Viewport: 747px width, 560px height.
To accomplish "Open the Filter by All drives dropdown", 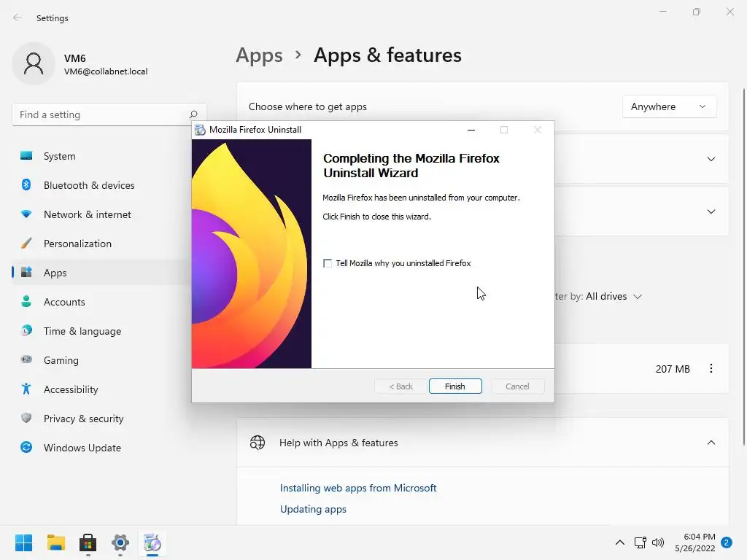I will pos(614,296).
